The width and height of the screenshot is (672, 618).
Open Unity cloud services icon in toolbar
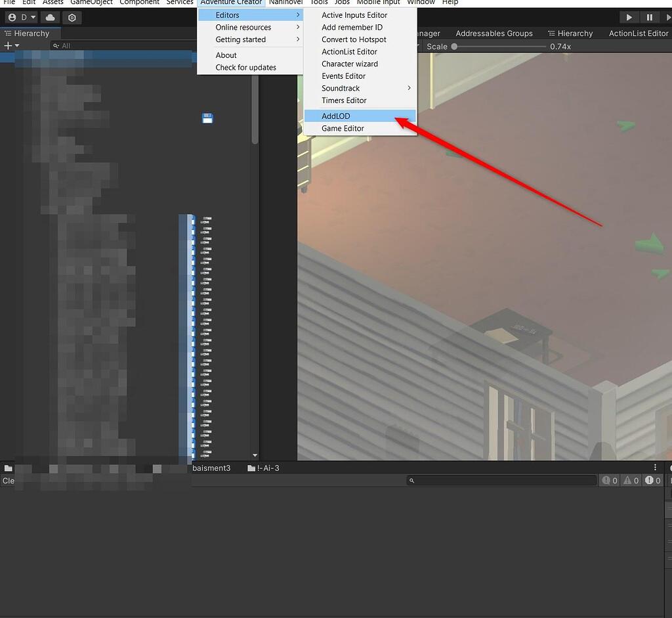click(50, 17)
